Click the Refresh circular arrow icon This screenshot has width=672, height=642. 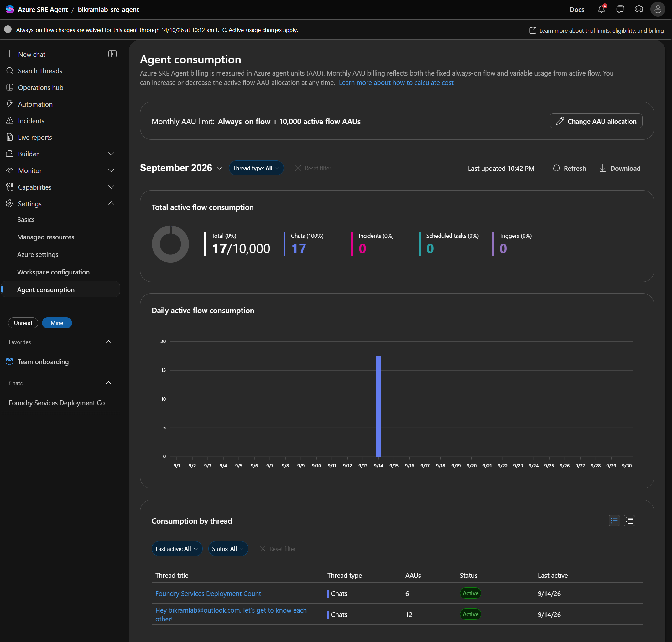556,168
